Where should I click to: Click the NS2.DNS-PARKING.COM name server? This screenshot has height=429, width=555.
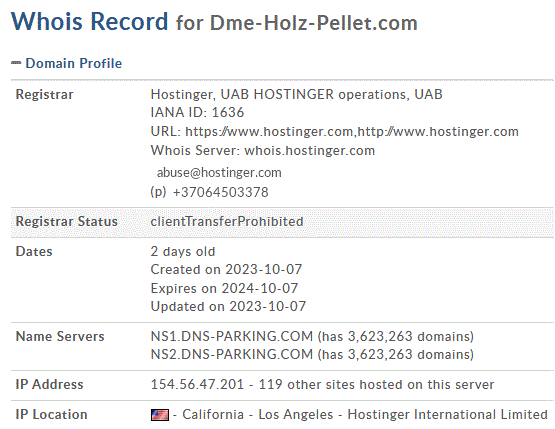click(232, 354)
